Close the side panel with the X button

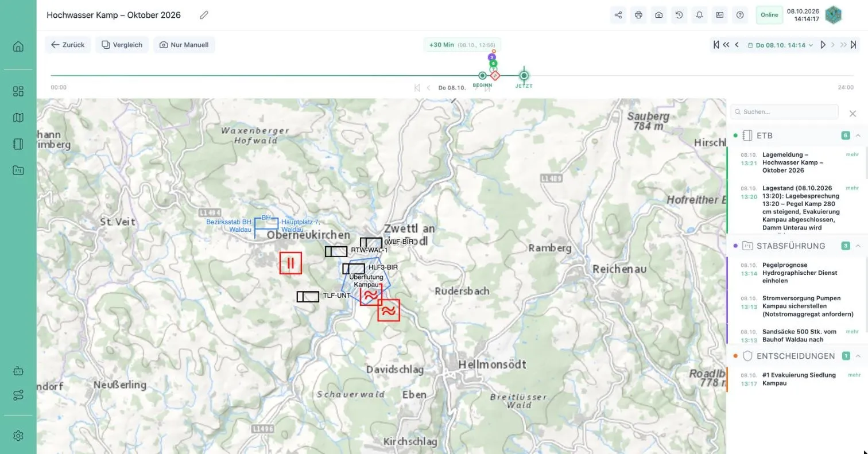click(852, 114)
